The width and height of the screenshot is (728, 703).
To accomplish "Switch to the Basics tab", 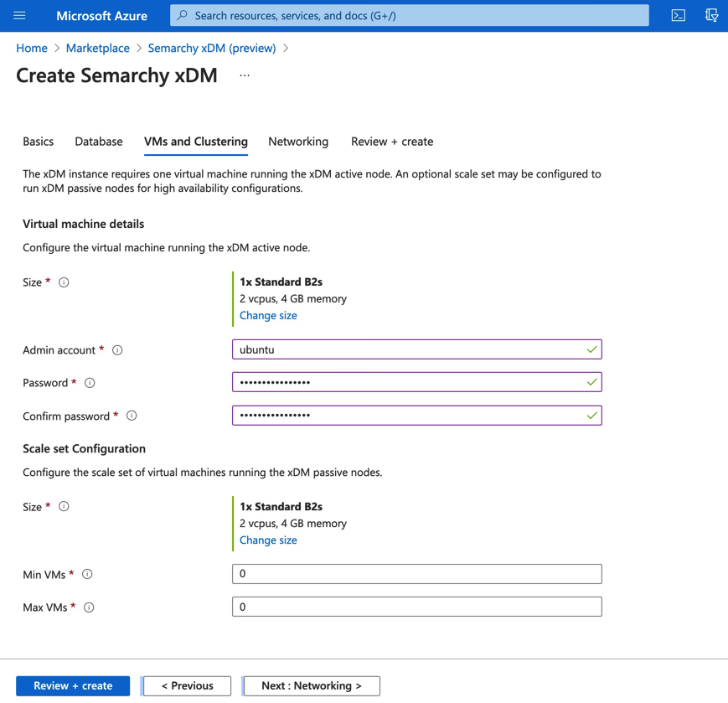I will point(38,142).
